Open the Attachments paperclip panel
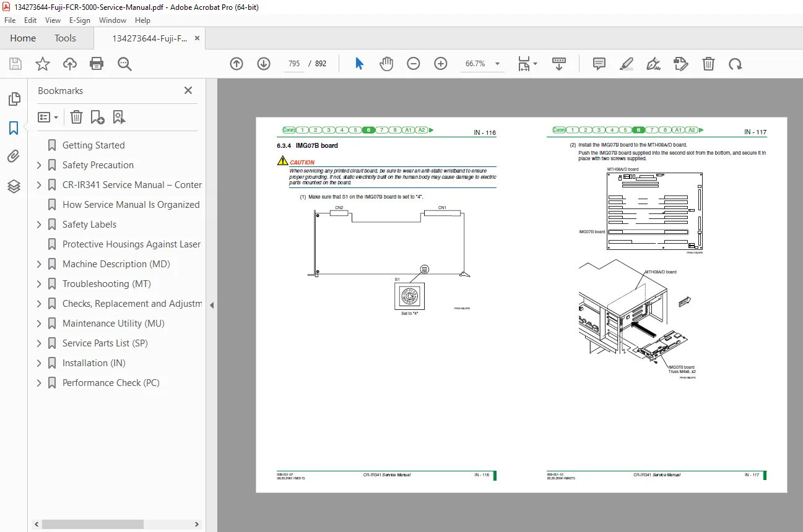The height and width of the screenshot is (532, 803). click(14, 157)
